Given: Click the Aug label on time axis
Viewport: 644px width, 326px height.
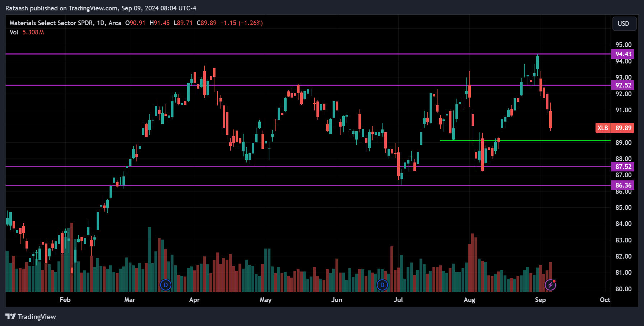Looking at the screenshot, I should pos(469,300).
